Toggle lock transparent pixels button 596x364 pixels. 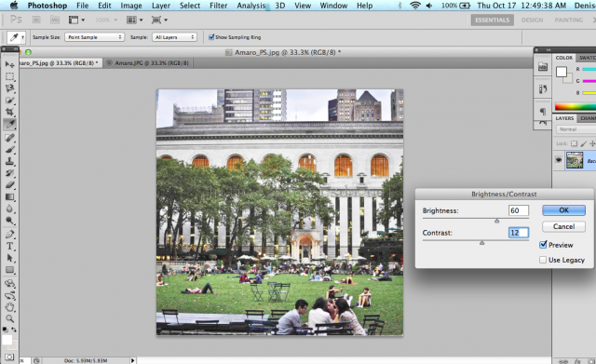pyautogui.click(x=574, y=143)
